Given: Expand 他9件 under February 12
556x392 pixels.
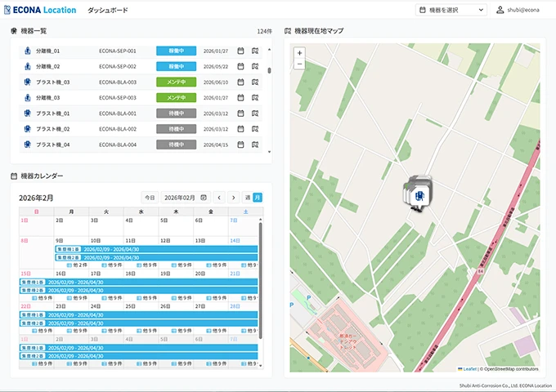Looking at the screenshot, I should tap(182, 265).
